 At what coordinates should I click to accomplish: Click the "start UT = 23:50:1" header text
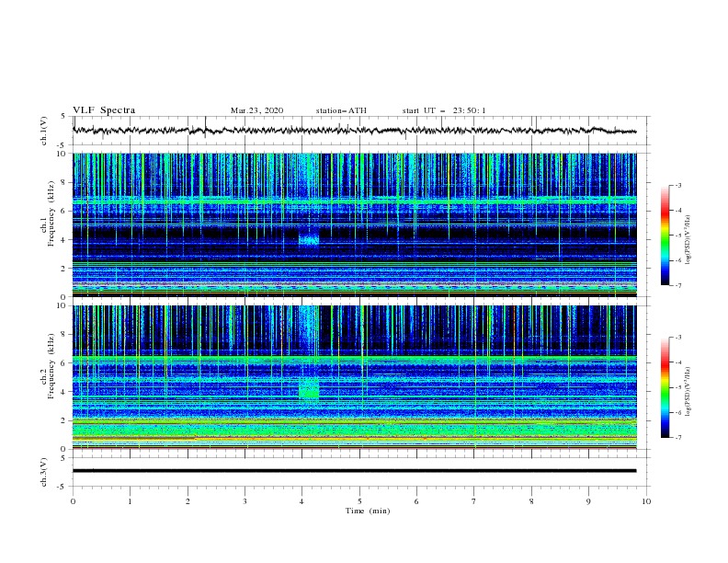444,110
